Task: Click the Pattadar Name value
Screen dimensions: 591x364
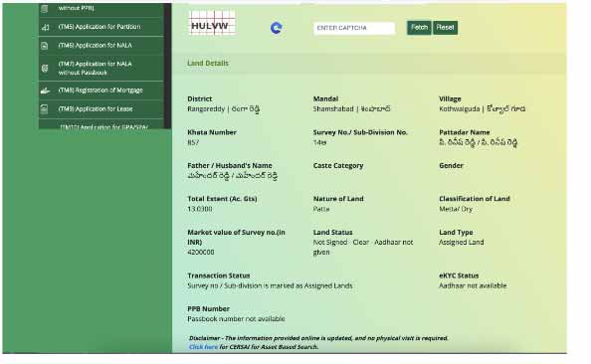Action: (x=478, y=142)
